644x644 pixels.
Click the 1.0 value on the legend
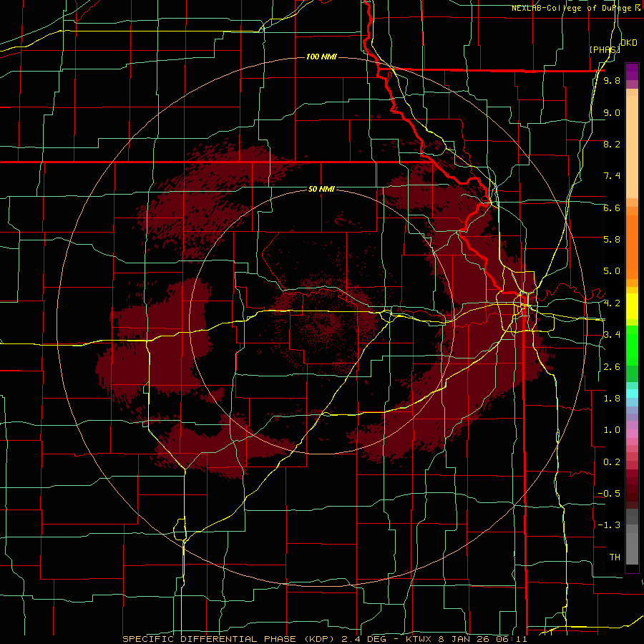click(612, 430)
